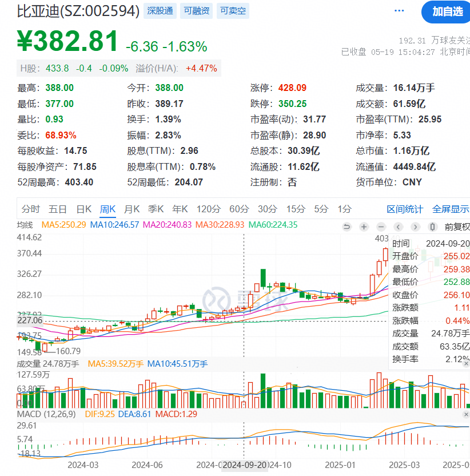Image resolution: width=470 pixels, height=476 pixels.
Task: Select the candlestick style icon
Action: tap(432, 227)
